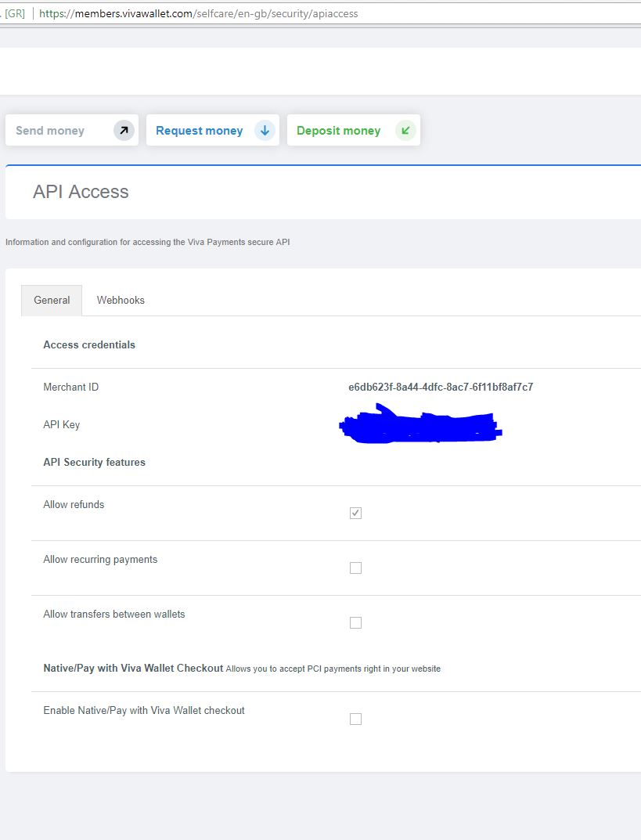This screenshot has height=840, width=641.
Task: Switch to the Webhooks tab
Action: (x=120, y=300)
